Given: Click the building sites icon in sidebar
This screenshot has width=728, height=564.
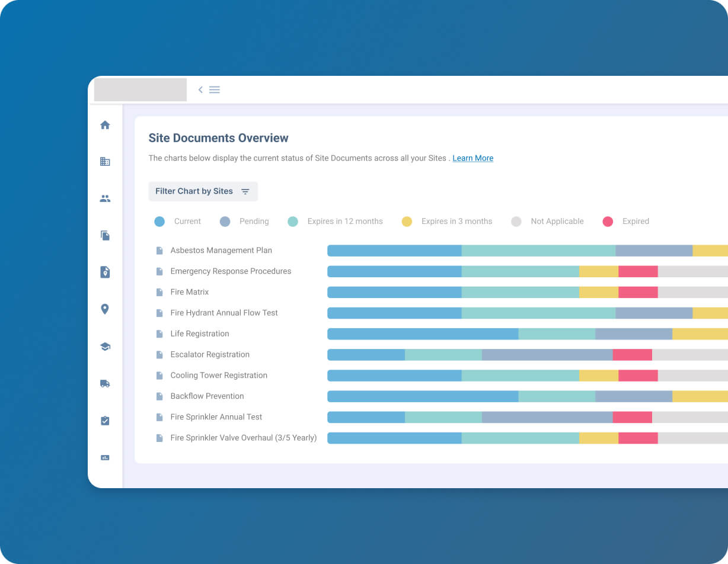Looking at the screenshot, I should (105, 162).
